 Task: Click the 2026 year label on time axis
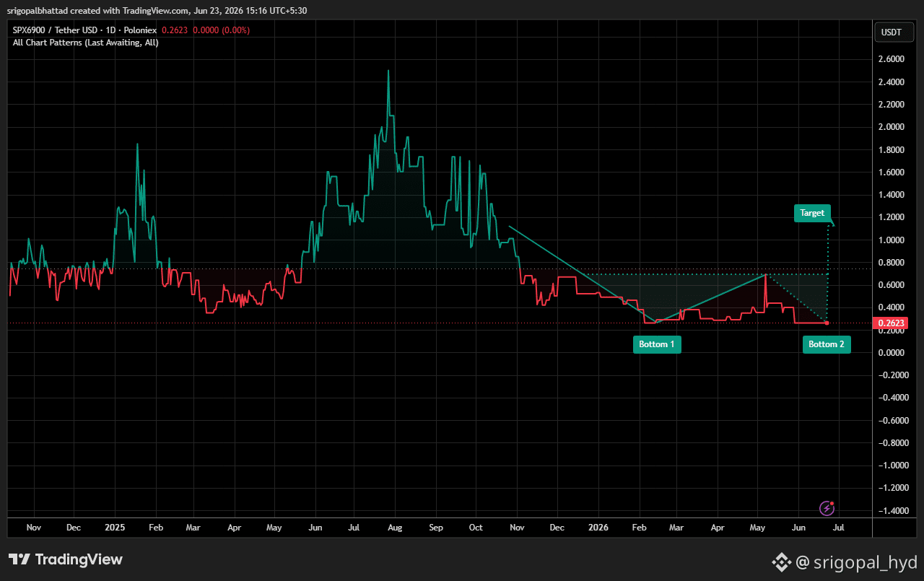pos(598,528)
